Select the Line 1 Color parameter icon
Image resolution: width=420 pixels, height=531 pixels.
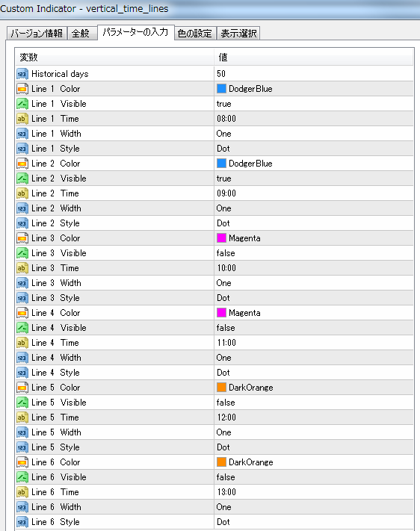22,89
